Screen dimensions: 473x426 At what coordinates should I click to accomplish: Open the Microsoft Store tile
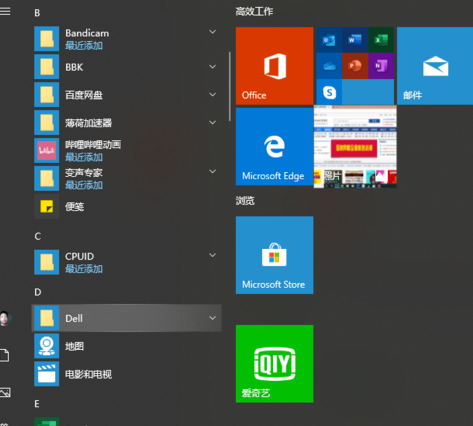(274, 255)
